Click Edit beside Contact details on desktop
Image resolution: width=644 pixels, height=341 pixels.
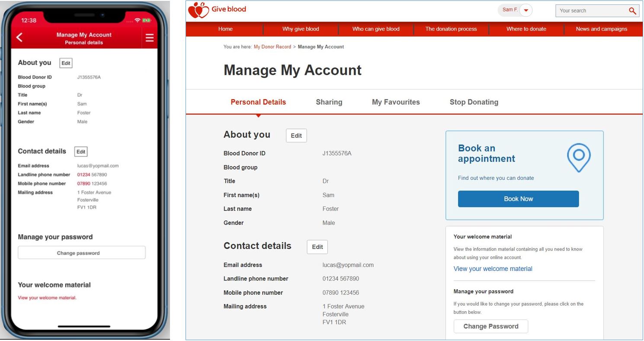317,247
